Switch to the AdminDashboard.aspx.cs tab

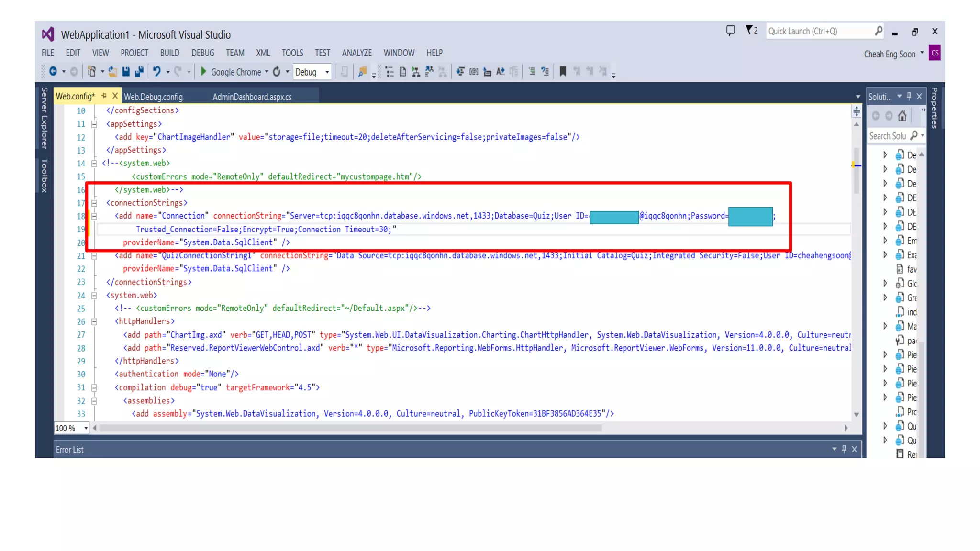point(252,97)
